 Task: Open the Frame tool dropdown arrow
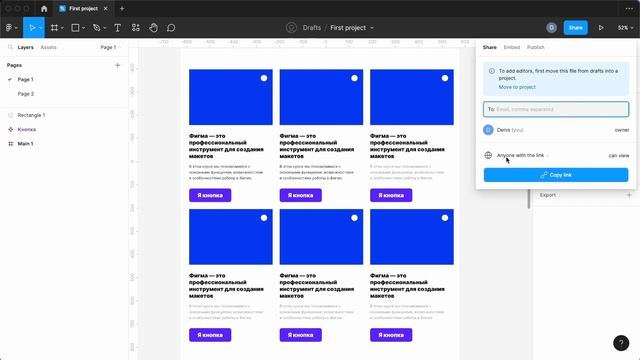pyautogui.click(x=62, y=28)
